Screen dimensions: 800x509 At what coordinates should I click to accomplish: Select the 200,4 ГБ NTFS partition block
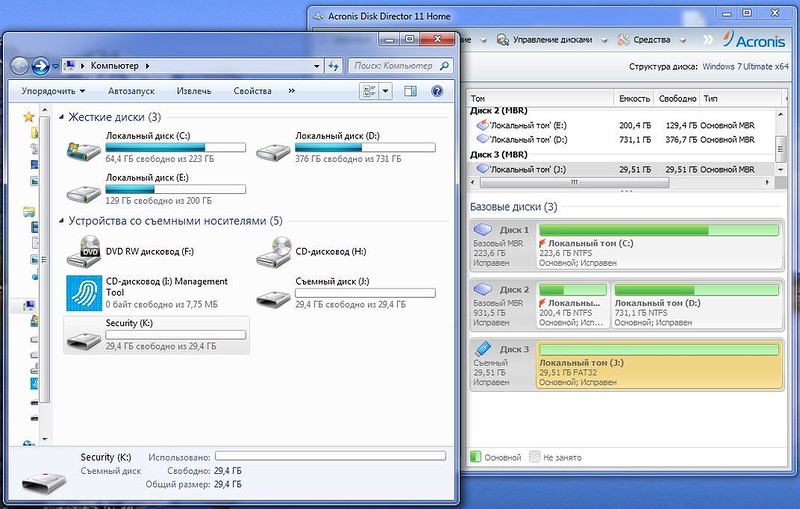[573, 305]
